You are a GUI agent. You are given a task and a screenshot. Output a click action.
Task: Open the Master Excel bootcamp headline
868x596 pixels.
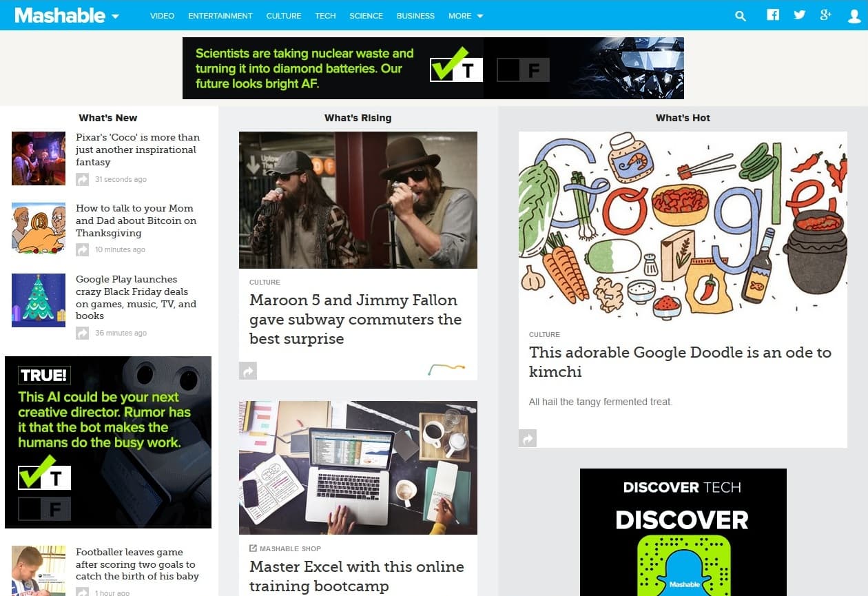coord(357,577)
